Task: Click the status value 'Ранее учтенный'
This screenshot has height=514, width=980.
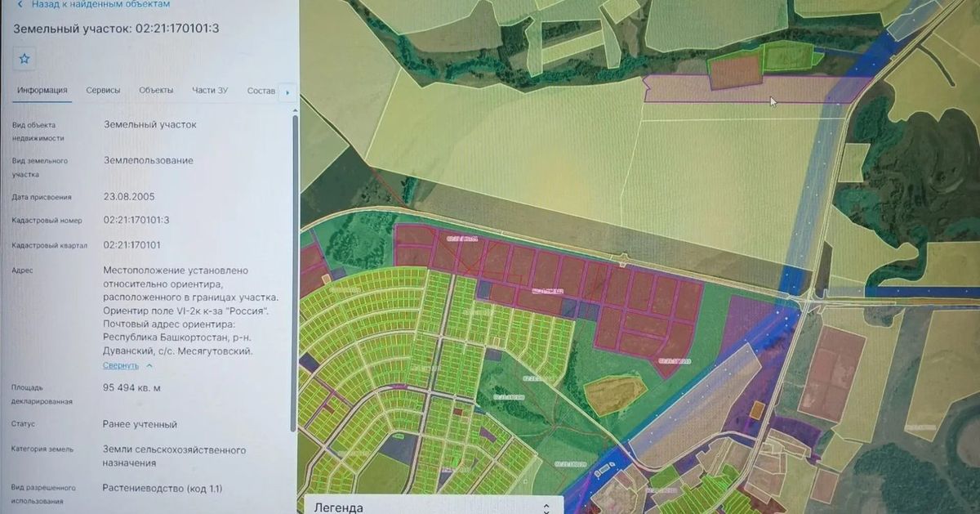Action: point(140,425)
